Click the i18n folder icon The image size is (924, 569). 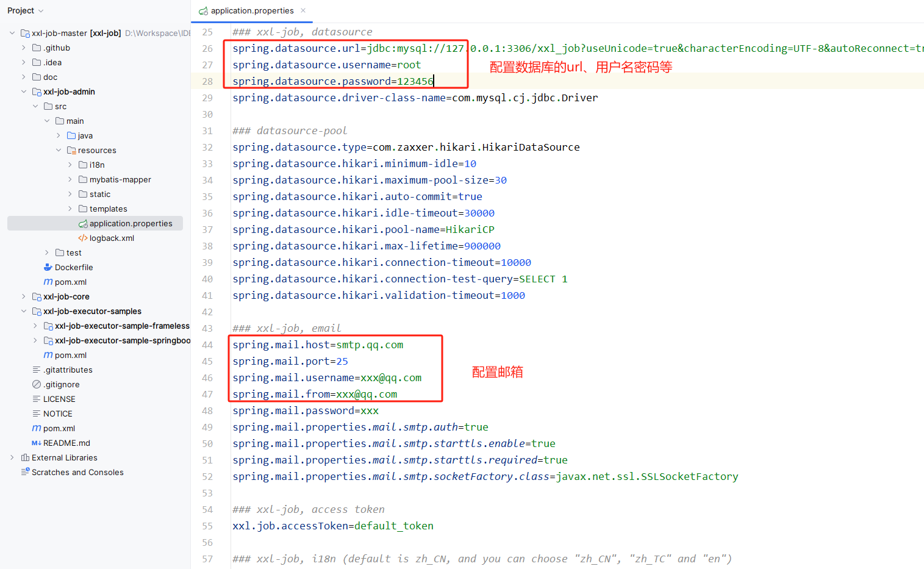(83, 165)
